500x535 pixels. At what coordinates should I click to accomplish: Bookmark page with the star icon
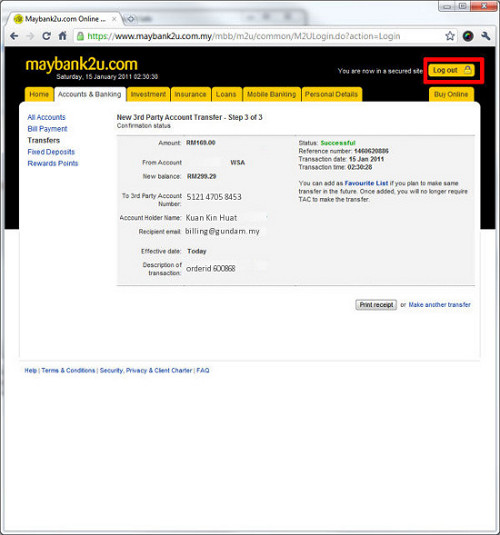pos(450,36)
